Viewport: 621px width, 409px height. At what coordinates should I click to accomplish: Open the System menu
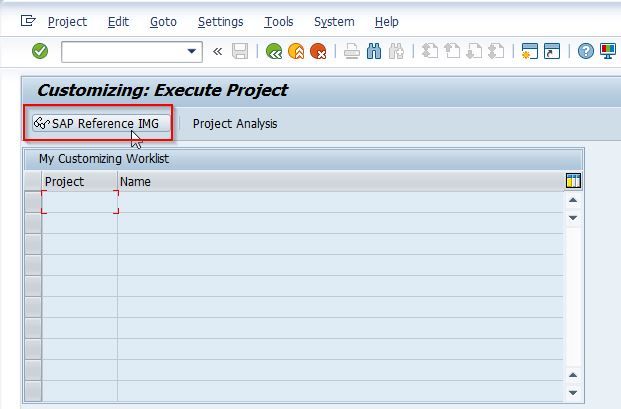[x=334, y=22]
